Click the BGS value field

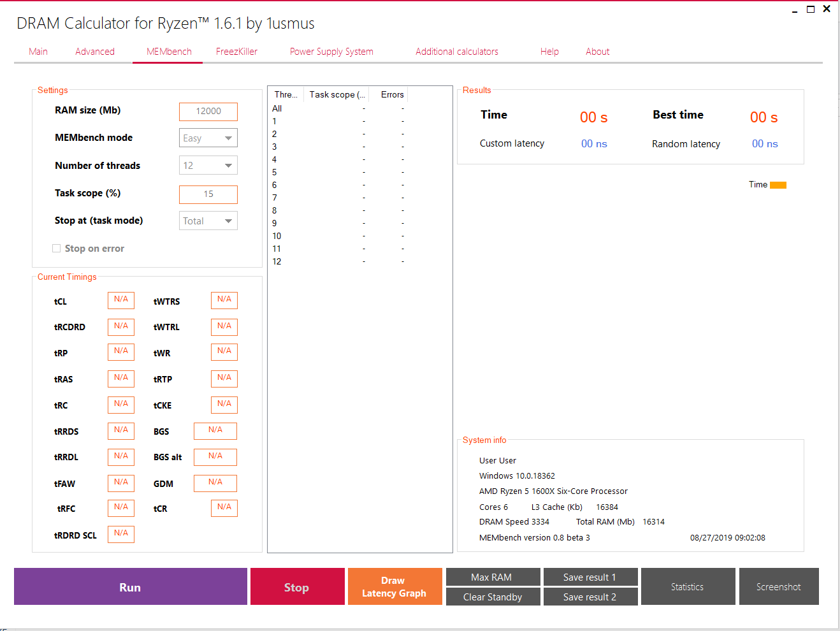[x=215, y=431]
